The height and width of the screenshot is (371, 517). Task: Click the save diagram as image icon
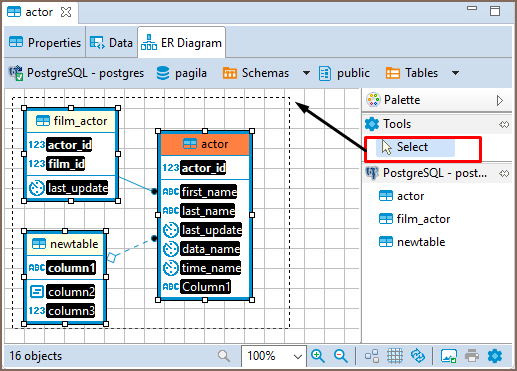[x=449, y=356]
